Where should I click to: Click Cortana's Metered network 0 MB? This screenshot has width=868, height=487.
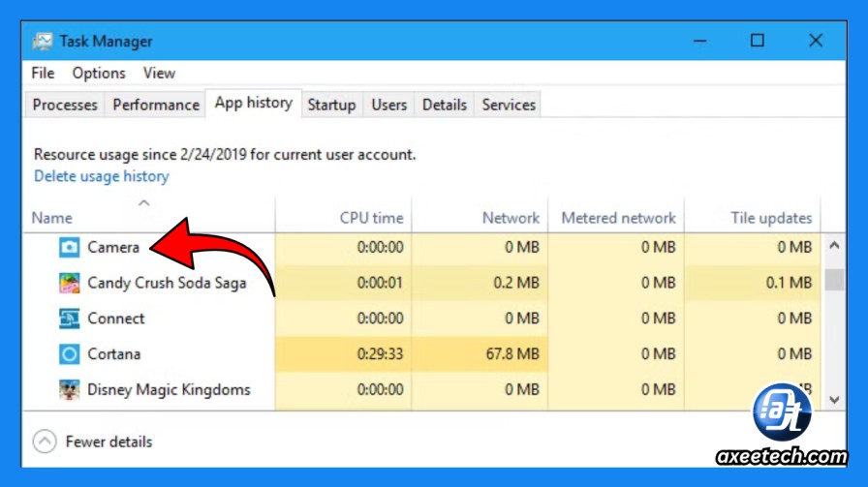click(658, 353)
